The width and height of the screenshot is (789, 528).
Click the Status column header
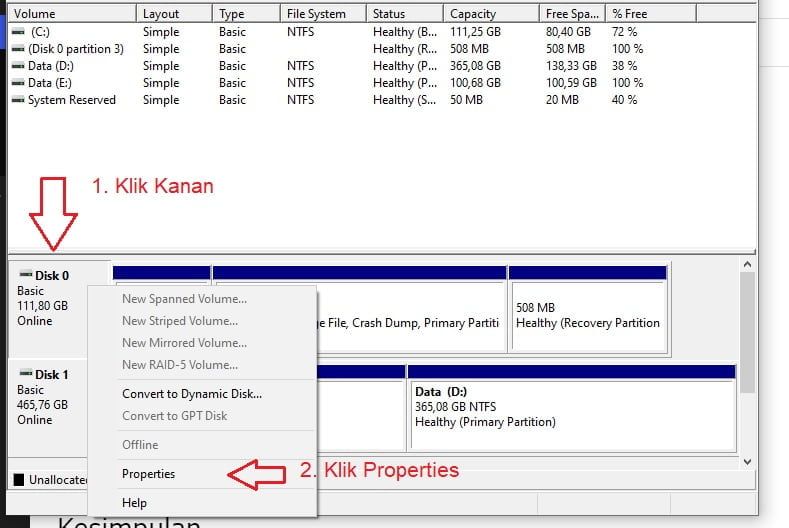405,14
